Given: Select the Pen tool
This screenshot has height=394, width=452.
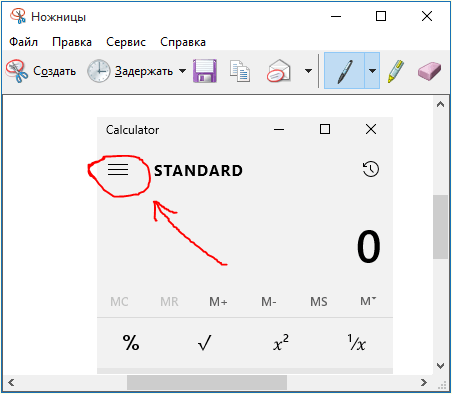Looking at the screenshot, I should click(344, 71).
